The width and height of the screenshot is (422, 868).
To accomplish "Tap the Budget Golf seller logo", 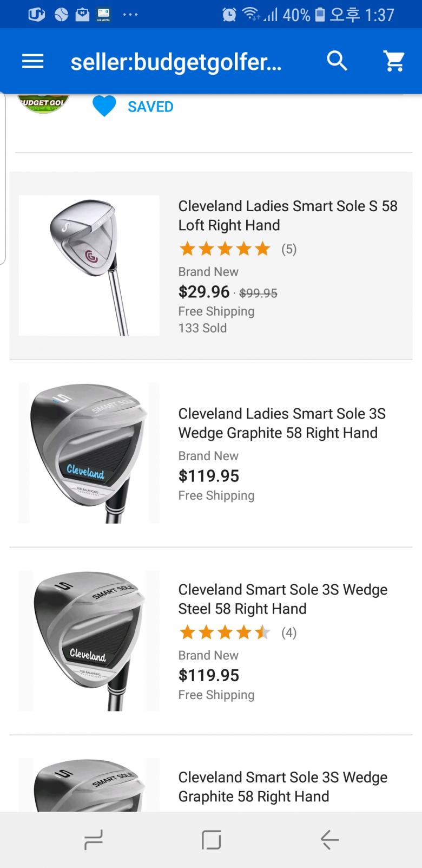I will click(x=44, y=103).
